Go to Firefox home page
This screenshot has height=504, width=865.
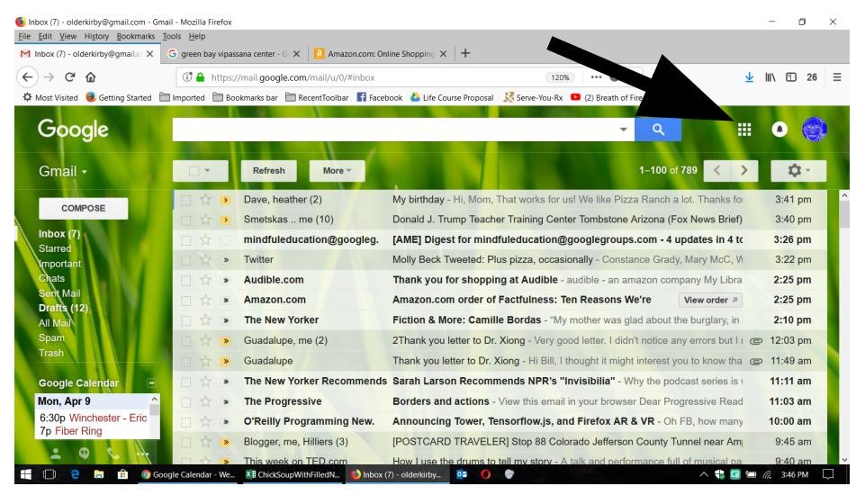(x=91, y=77)
